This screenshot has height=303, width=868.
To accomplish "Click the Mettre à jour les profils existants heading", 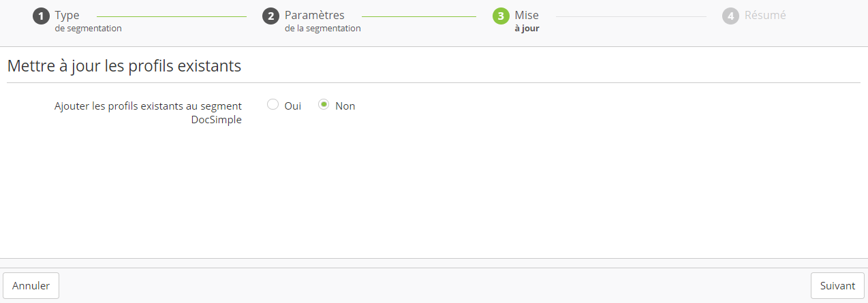I will 124,66.
